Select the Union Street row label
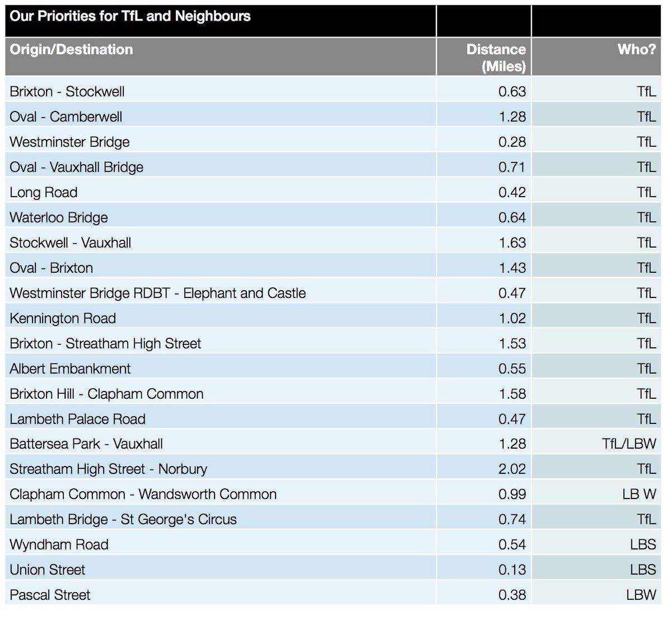 point(48,570)
